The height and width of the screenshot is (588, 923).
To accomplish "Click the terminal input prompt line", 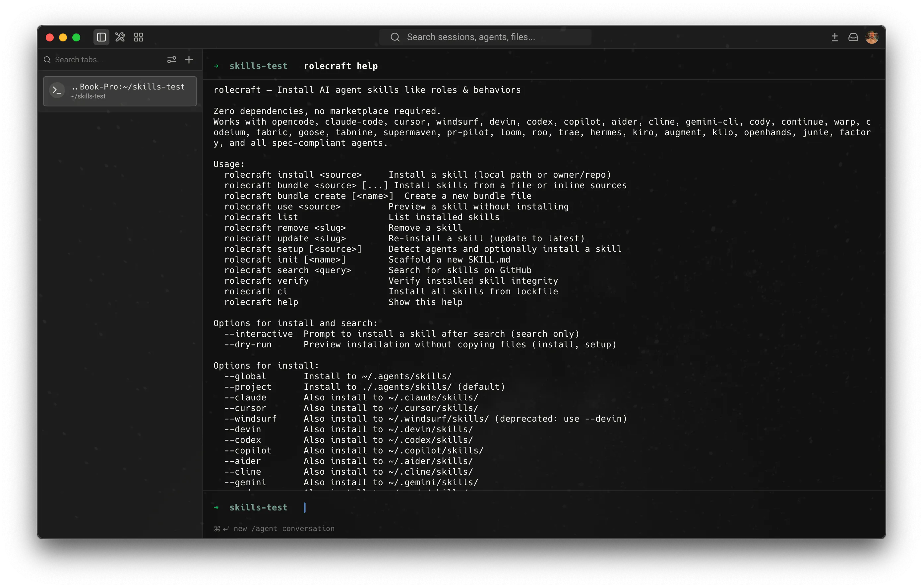I will [x=544, y=507].
